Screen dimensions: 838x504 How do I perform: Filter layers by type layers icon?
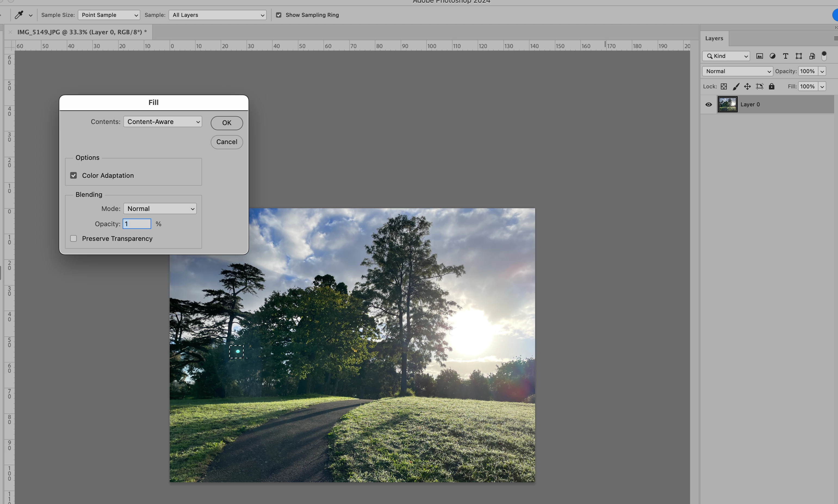[x=785, y=56]
